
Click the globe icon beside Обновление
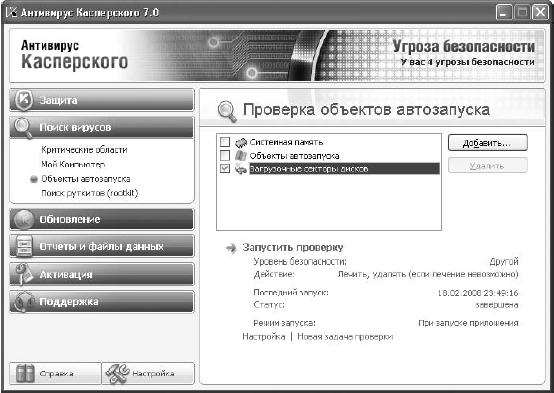pos(24,219)
